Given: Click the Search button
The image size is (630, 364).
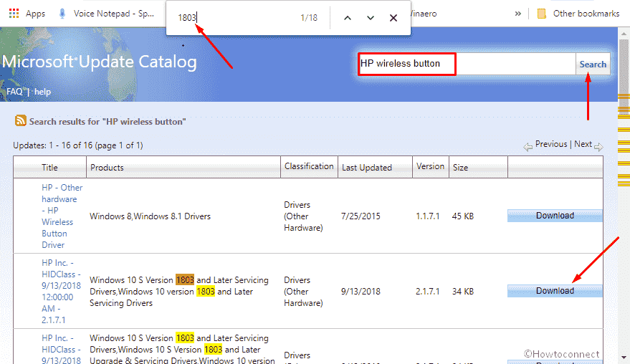Looking at the screenshot, I should [593, 64].
